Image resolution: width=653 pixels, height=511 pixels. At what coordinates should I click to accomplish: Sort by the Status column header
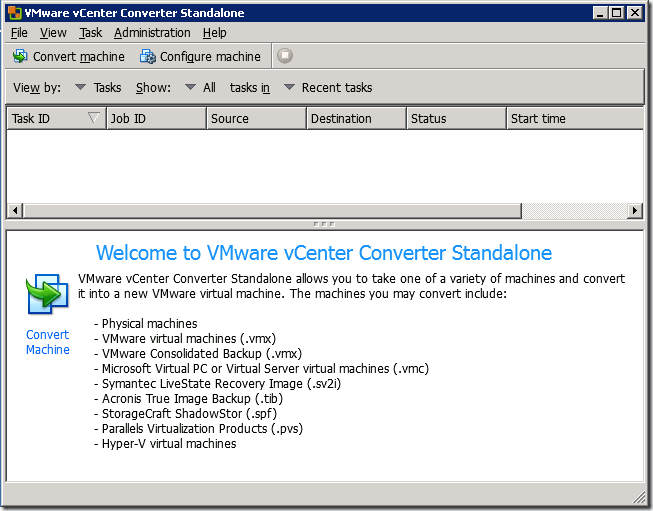coord(455,118)
